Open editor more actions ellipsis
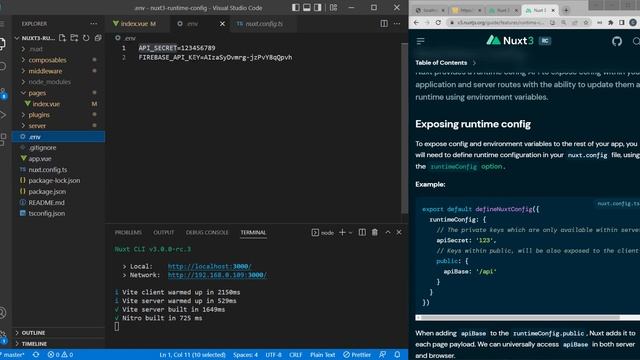This screenshot has width=640, height=360. tap(397, 24)
